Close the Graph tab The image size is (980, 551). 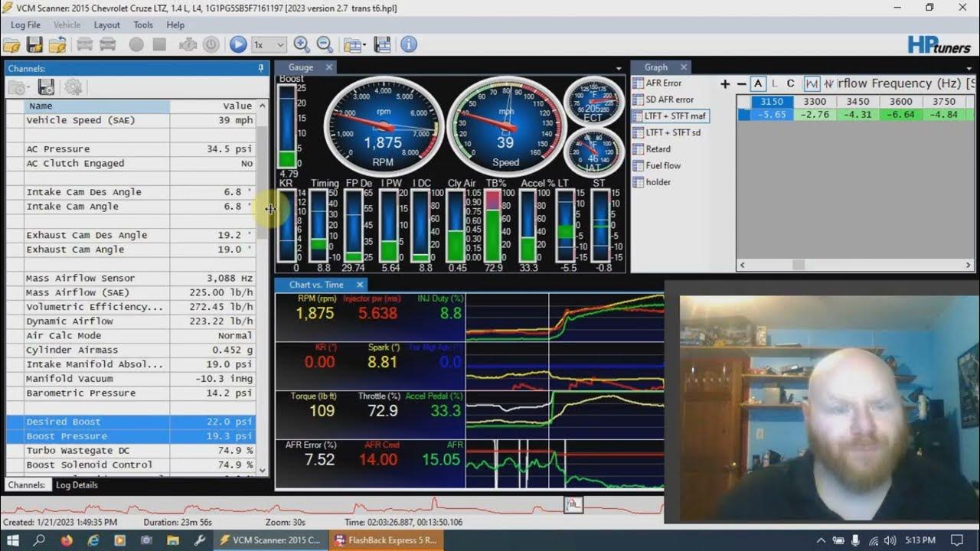point(684,67)
